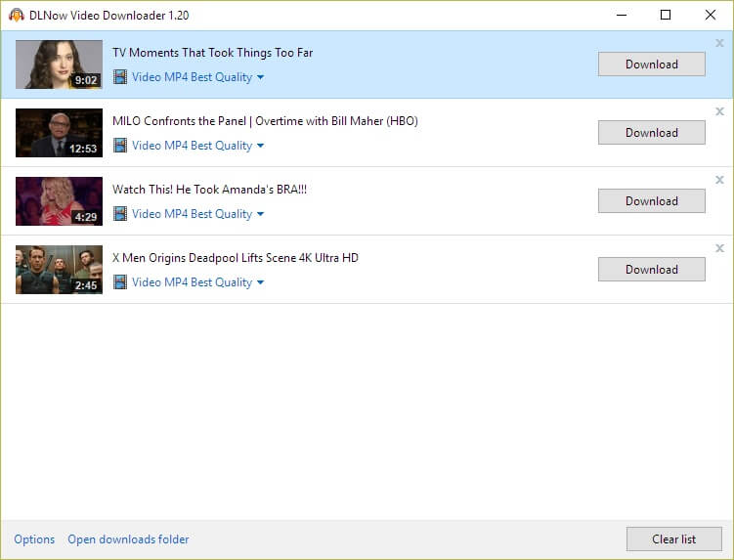Click film icon for MILO Confronts video
Image resolution: width=734 pixels, height=560 pixels.
click(120, 146)
